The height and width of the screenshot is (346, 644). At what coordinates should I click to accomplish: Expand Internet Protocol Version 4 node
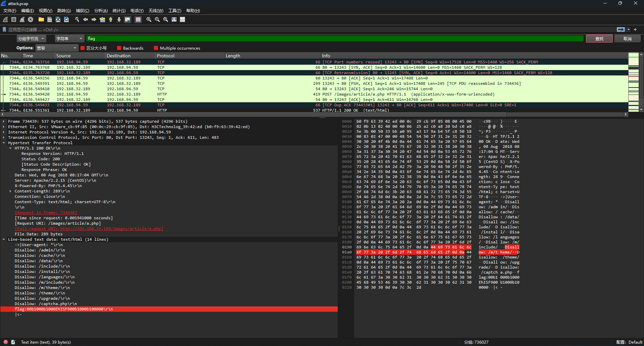point(4,132)
